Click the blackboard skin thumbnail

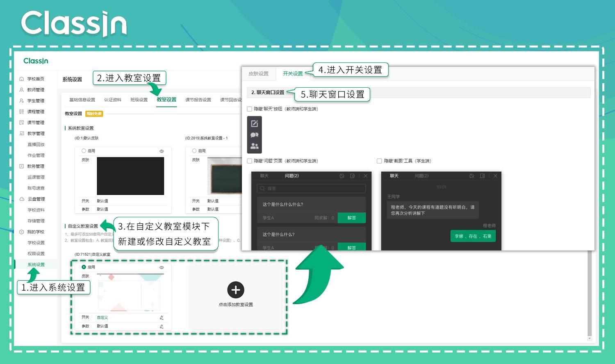225,176
